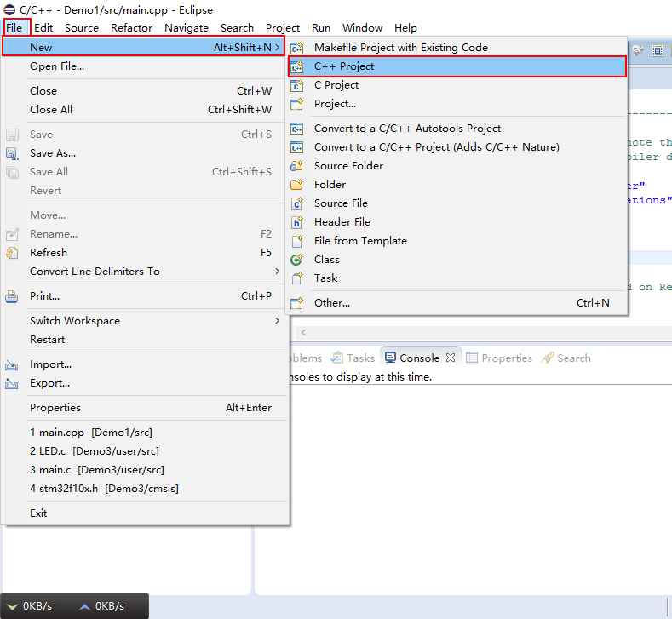Open the Refactor menu
Screen dimensions: 672x619
coord(131,28)
